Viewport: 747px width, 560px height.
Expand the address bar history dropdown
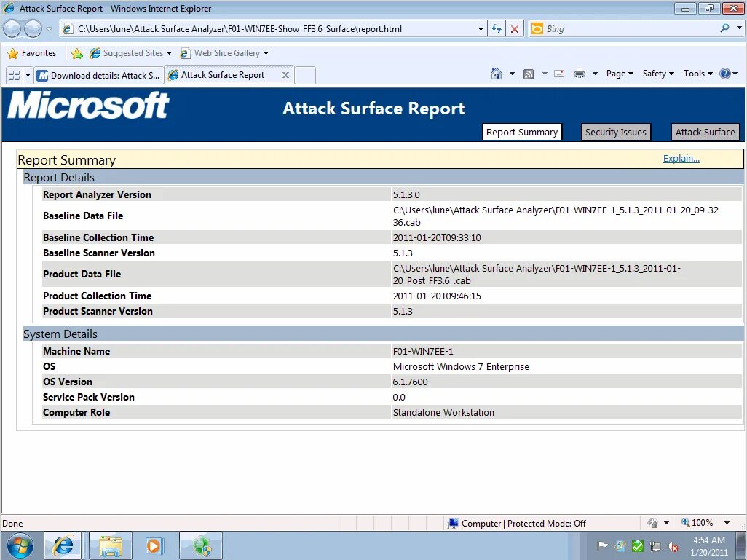click(481, 29)
